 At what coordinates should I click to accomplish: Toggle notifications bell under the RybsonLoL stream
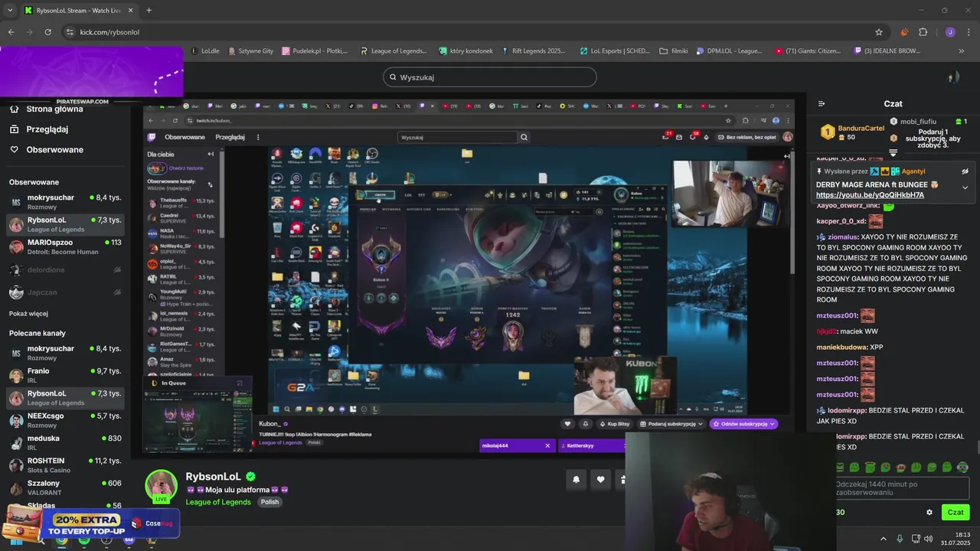pos(576,479)
